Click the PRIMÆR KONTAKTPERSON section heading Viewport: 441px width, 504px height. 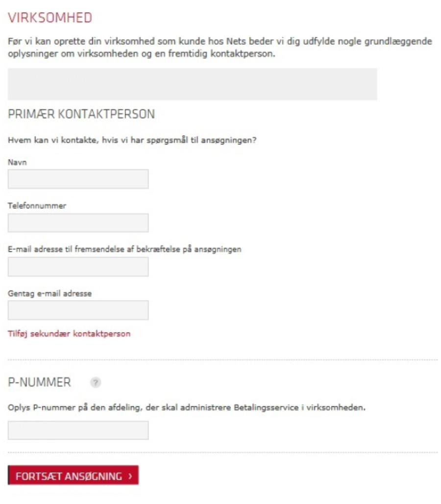[x=81, y=115]
